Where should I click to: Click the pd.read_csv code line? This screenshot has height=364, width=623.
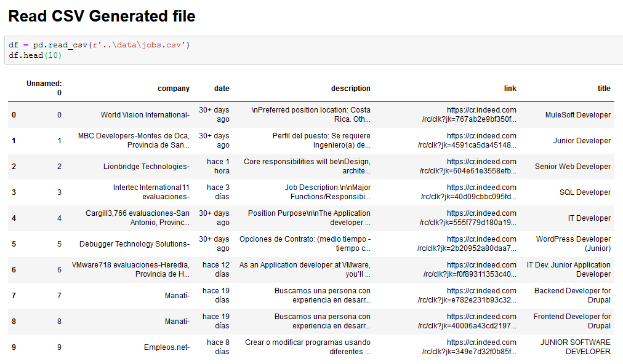point(99,45)
